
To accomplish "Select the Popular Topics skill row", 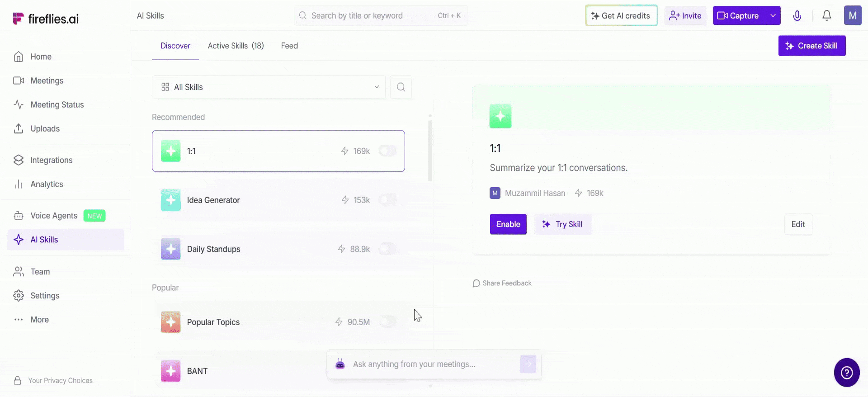I will (278, 322).
